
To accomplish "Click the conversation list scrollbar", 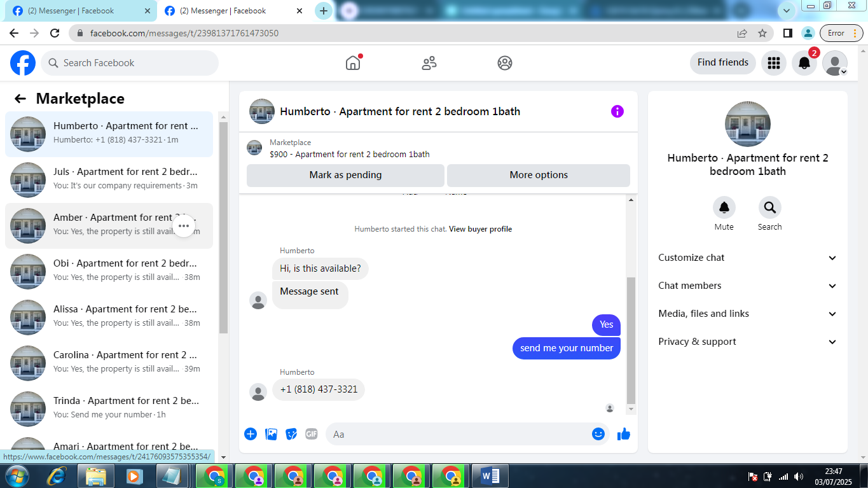I will [x=223, y=228].
